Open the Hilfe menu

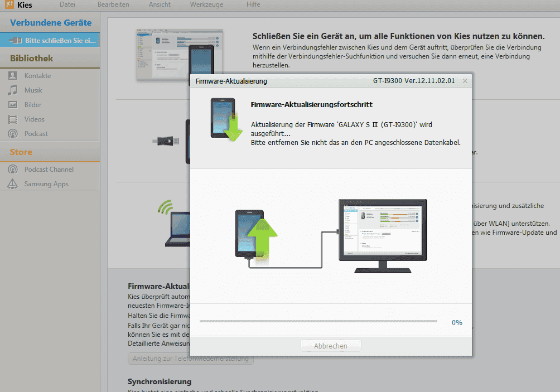(x=253, y=4)
